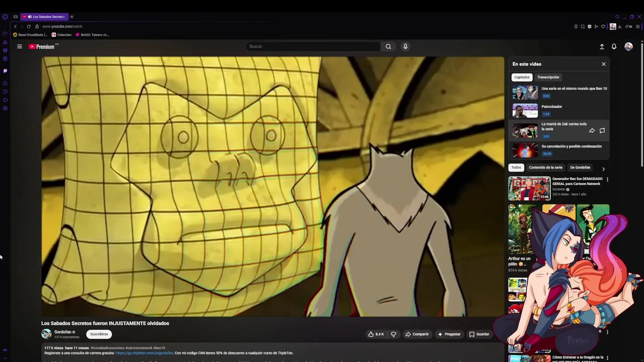This screenshot has height=362, width=644.
Task: Jump to the Patrocinador chapter
Action: pyautogui.click(x=559, y=110)
